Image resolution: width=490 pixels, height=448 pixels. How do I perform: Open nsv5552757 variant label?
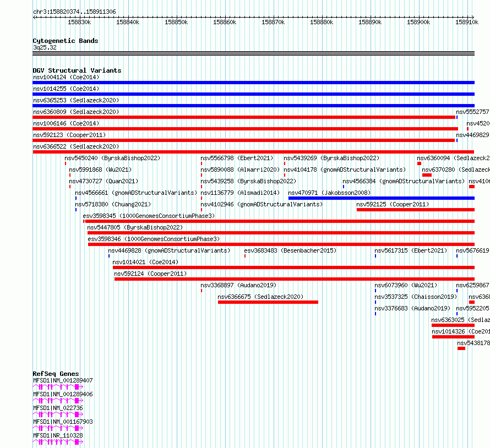472,112
